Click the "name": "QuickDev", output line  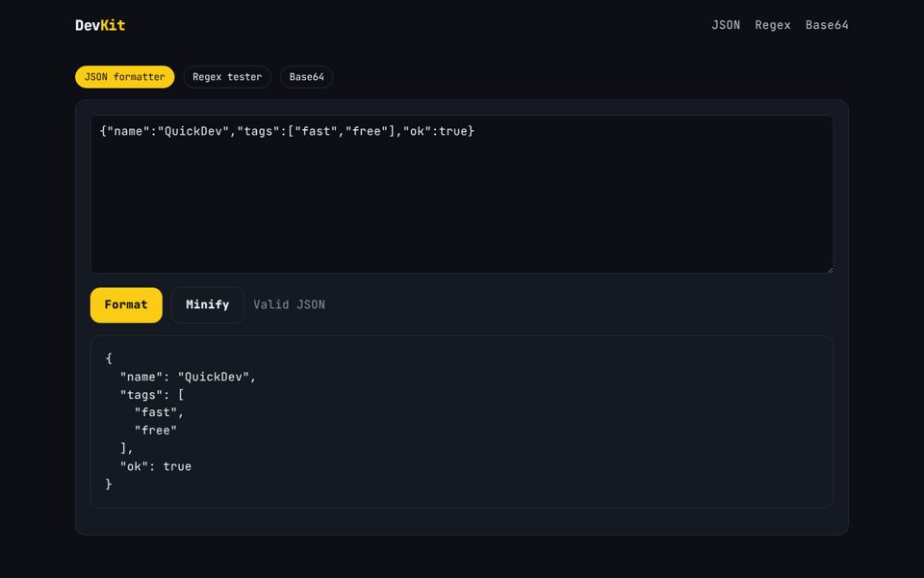pos(188,377)
